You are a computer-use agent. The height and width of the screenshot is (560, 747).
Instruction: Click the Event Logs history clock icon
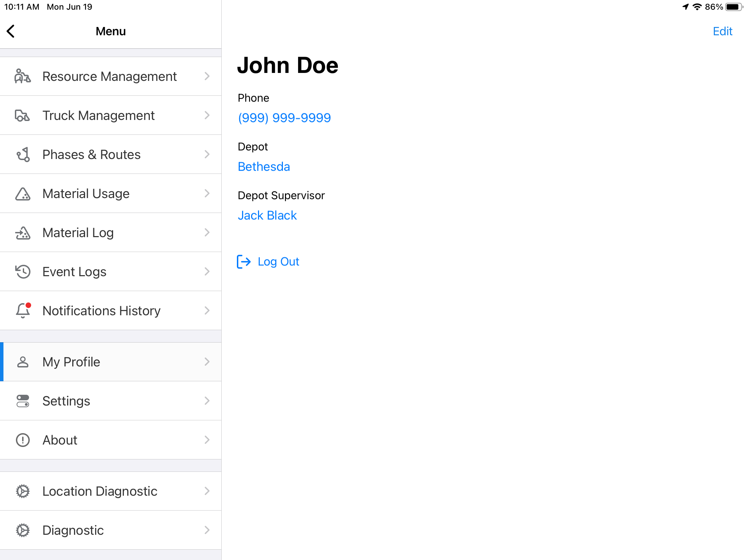click(x=23, y=272)
